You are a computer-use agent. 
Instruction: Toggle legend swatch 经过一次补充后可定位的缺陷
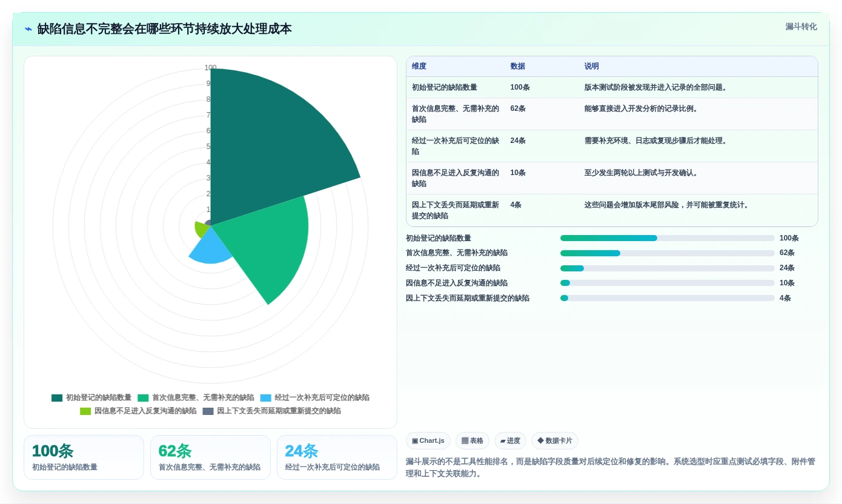(x=266, y=398)
